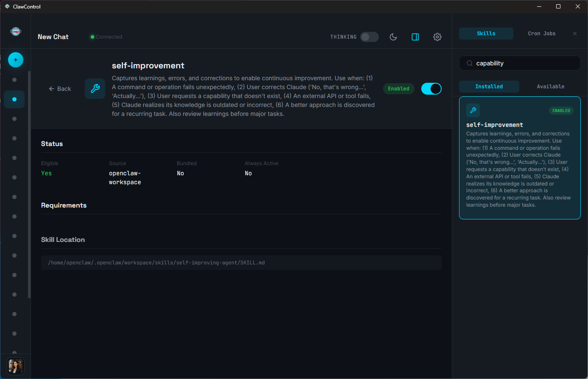Toggle the side panel layout icon
The image size is (588, 379).
[415, 37]
